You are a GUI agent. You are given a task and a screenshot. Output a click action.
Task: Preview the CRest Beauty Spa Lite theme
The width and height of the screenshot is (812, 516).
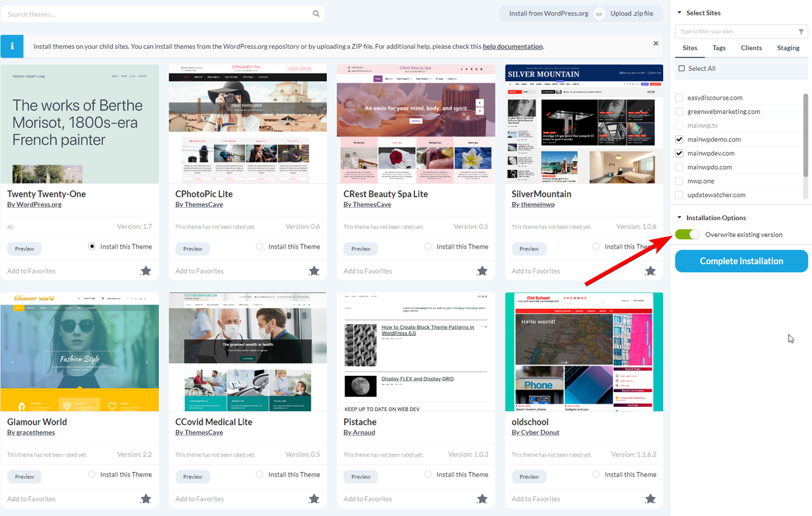(361, 249)
